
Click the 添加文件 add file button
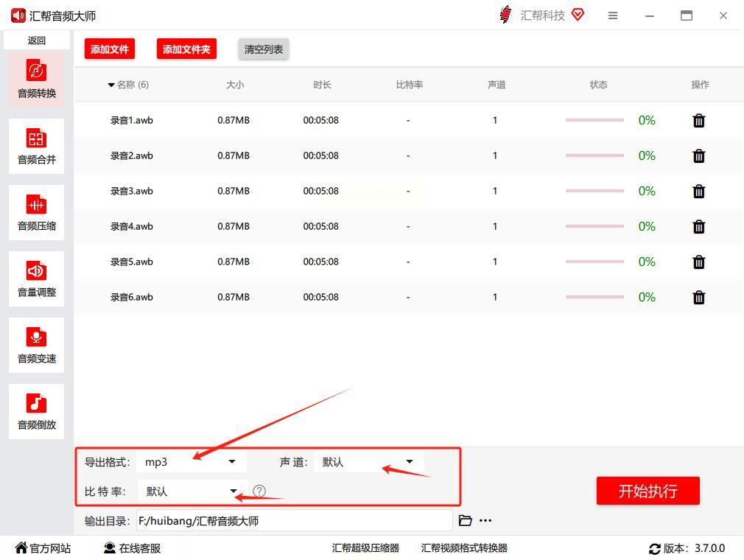coord(110,49)
